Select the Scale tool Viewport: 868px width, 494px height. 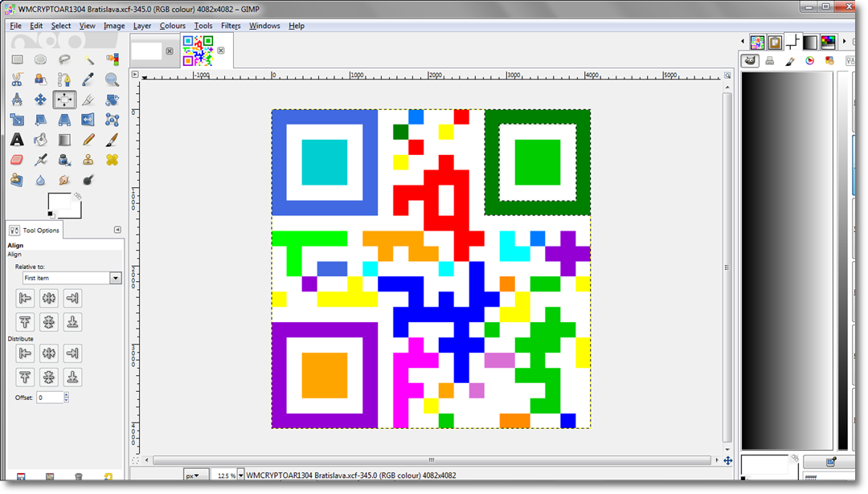point(17,120)
